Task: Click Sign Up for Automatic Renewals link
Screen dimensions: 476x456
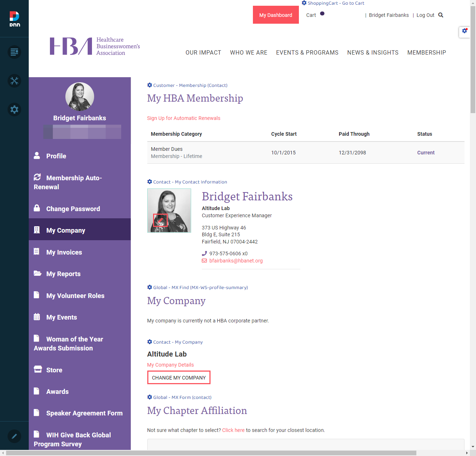Action: (184, 118)
